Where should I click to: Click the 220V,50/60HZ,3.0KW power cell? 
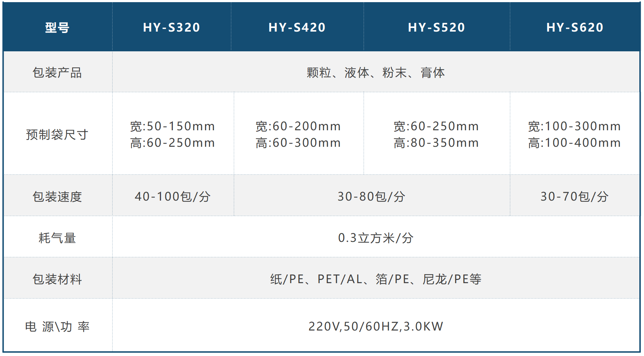pos(375,326)
